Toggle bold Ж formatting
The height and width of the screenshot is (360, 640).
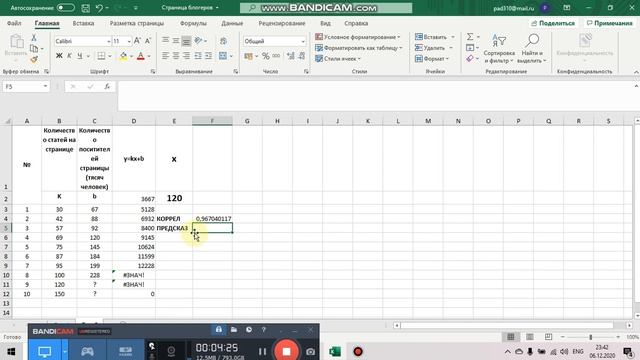[59, 56]
